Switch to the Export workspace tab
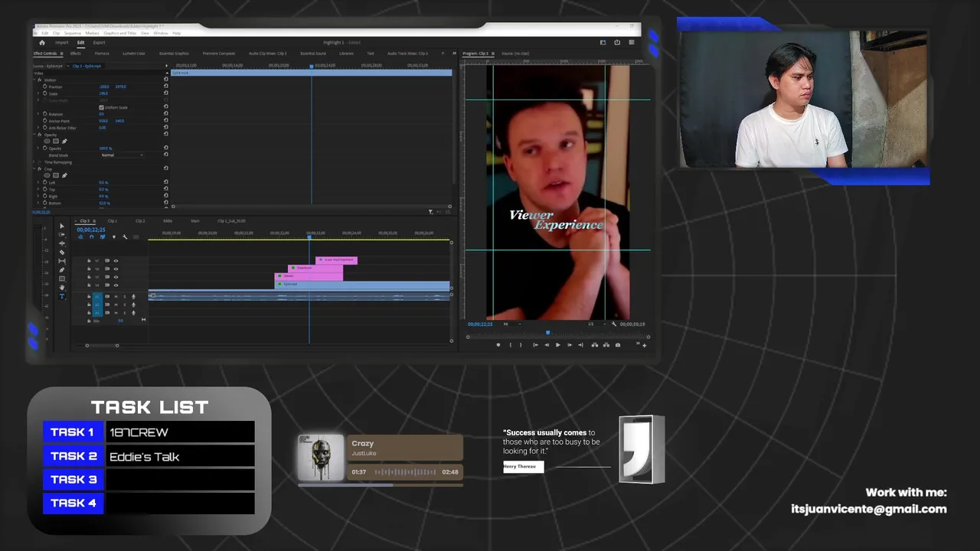This screenshot has height=551, width=980. (x=99, y=43)
